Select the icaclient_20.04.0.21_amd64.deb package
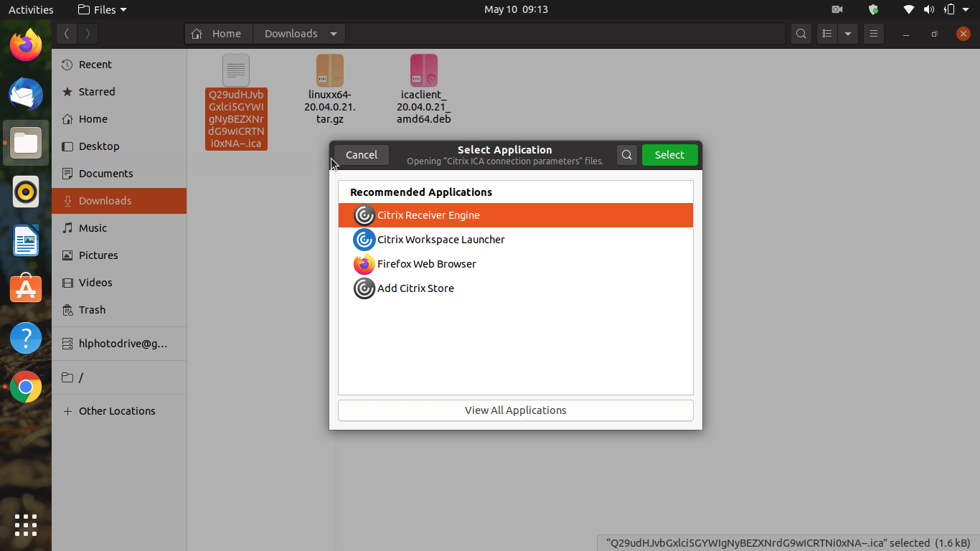This screenshot has height=551, width=980. point(424,89)
